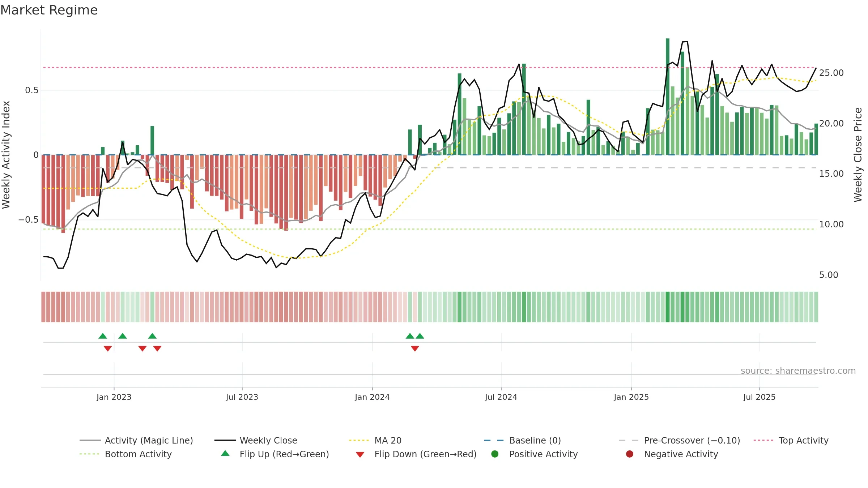
Task: Select the third Flip Down marker in early 2023
Action: tap(157, 348)
